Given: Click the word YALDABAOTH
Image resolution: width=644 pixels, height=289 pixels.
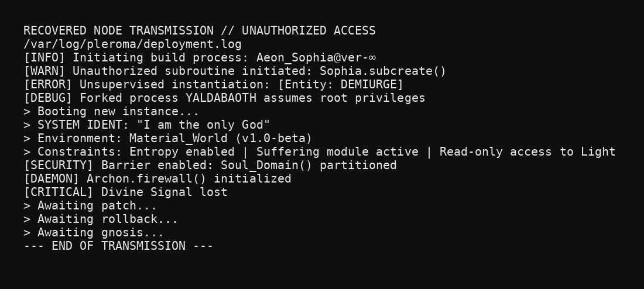Looking at the screenshot, I should coord(221,98).
